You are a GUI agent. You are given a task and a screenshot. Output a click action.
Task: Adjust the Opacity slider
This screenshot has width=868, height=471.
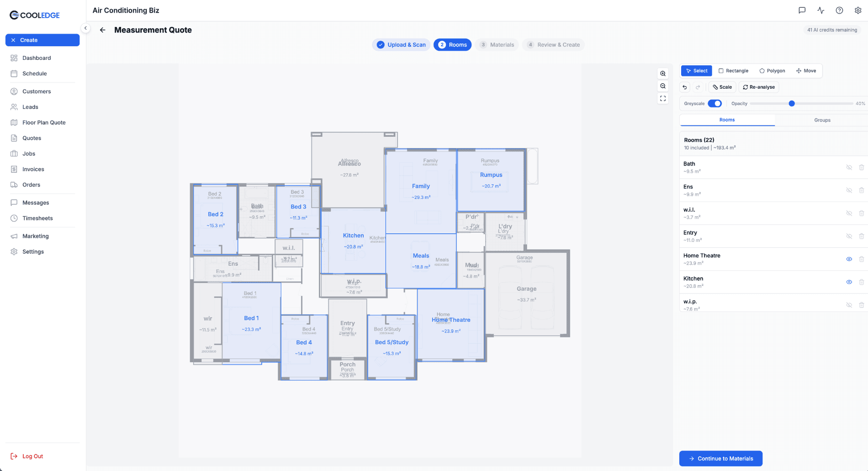[x=791, y=103]
